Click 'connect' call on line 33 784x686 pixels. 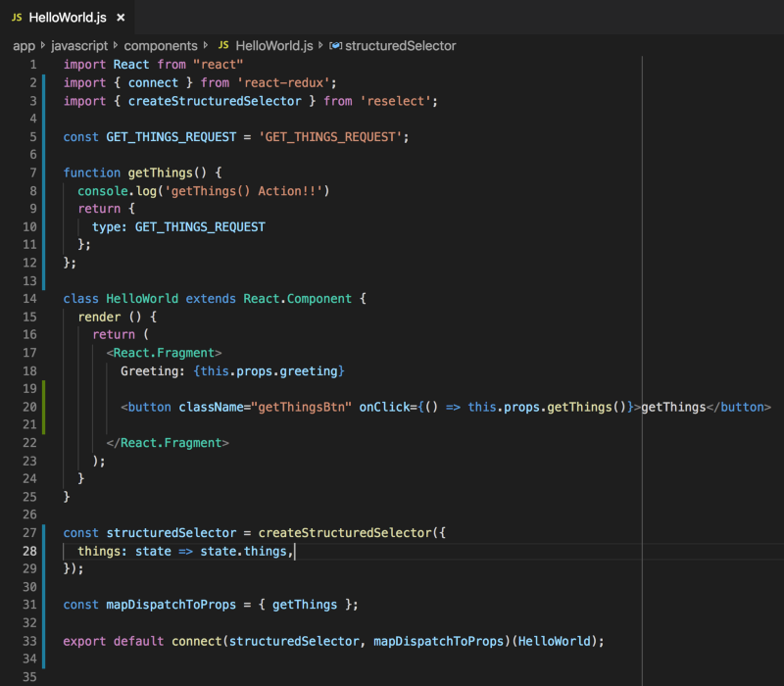pos(197,641)
